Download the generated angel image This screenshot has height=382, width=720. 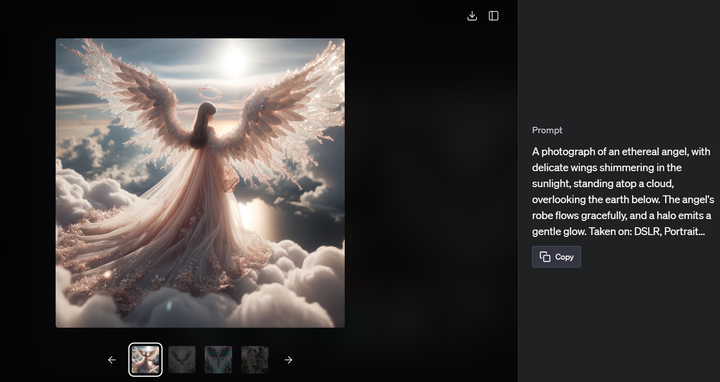pyautogui.click(x=472, y=16)
